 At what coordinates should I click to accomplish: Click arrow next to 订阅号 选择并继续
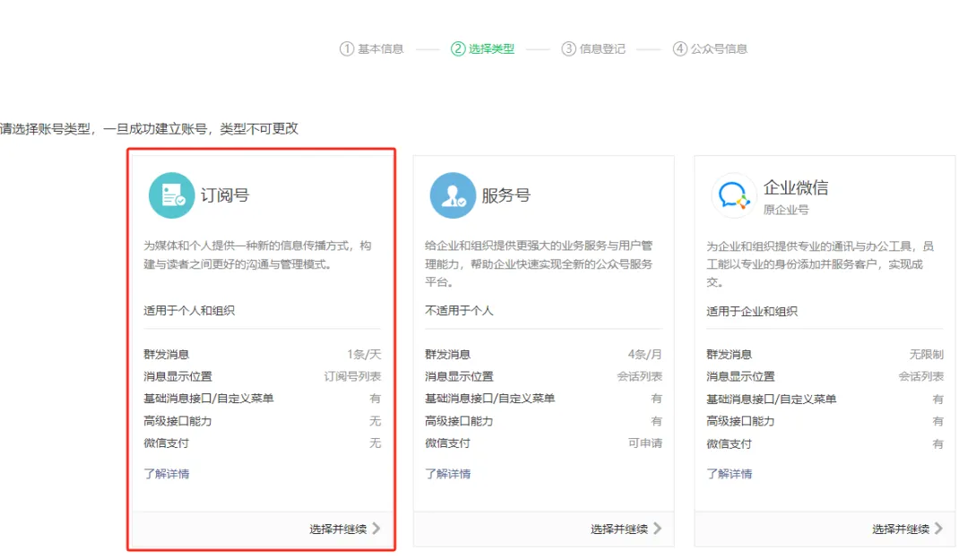(376, 529)
